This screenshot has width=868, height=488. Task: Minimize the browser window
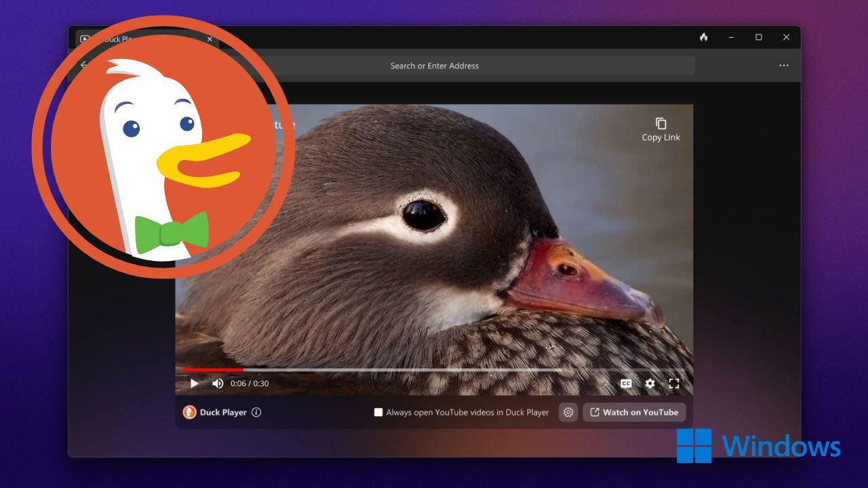(x=732, y=37)
